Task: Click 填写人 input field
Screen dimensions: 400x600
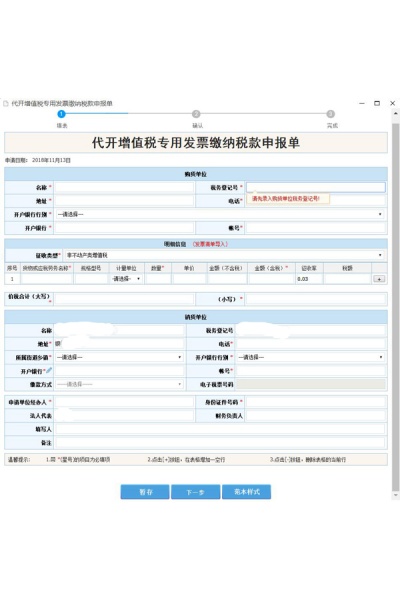Action: pos(220,429)
